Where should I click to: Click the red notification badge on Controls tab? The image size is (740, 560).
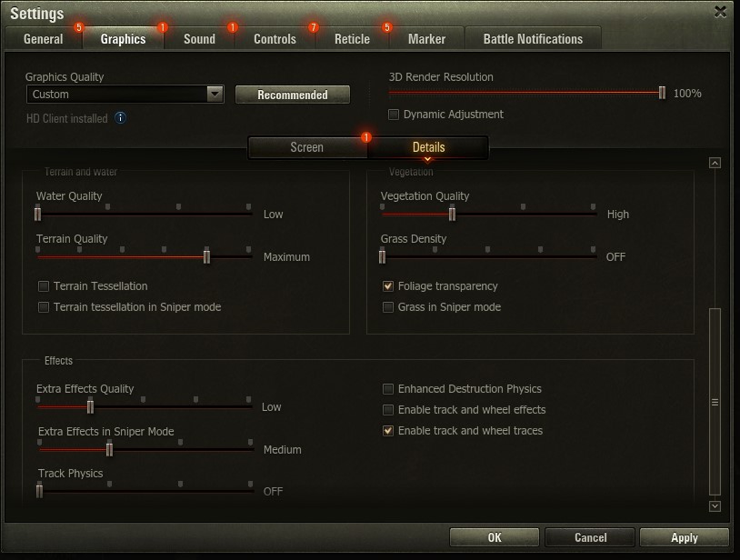tap(314, 27)
